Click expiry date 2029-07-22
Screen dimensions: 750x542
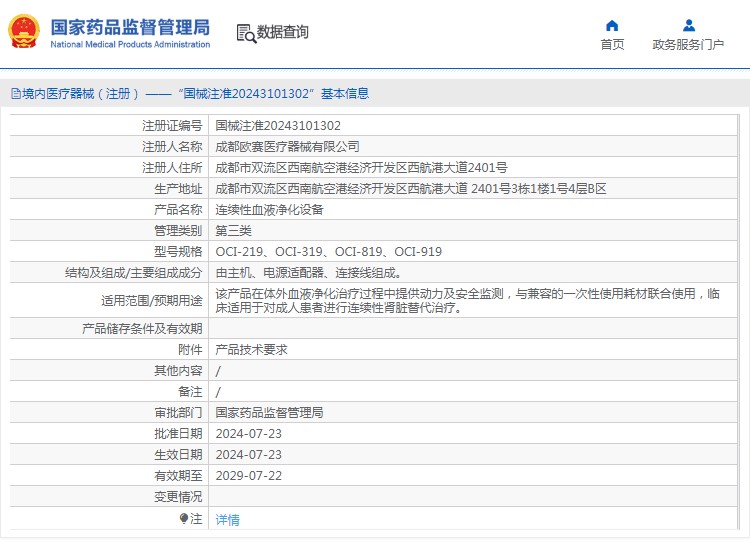coord(249,476)
